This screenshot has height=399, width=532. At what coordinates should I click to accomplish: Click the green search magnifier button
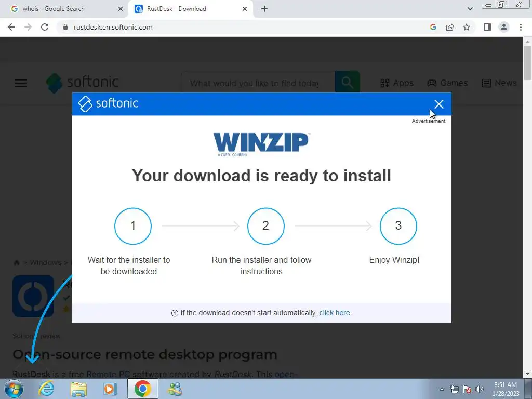(347, 82)
